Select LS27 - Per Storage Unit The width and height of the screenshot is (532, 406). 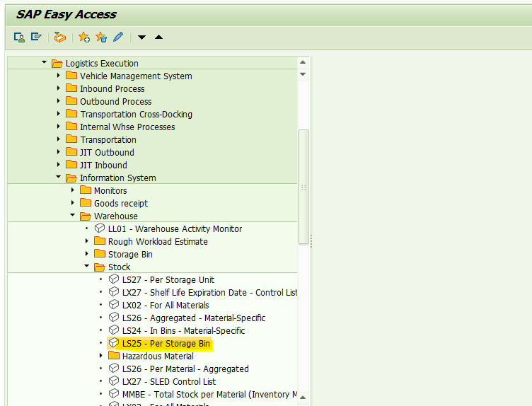pos(168,280)
